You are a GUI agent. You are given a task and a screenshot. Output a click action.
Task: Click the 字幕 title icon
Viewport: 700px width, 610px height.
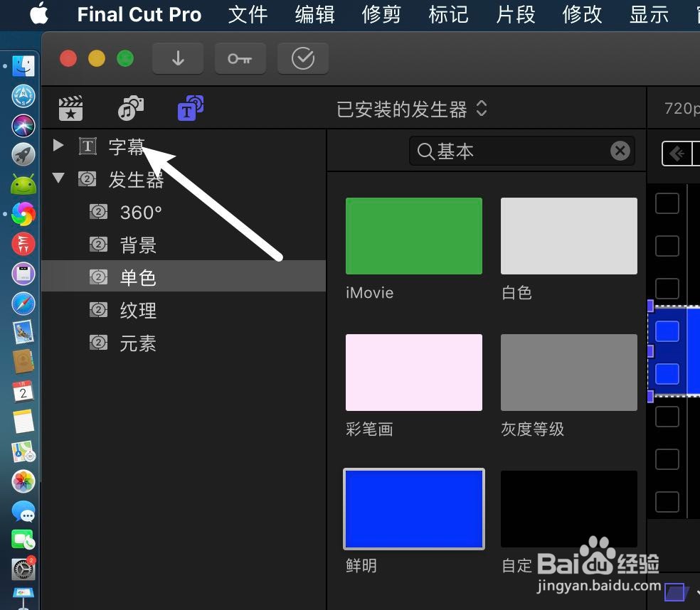click(x=87, y=146)
